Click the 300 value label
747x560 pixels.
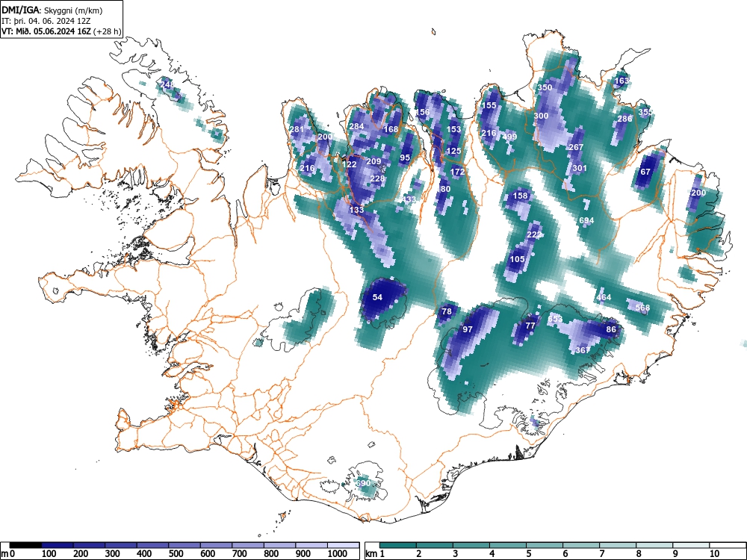541,116
